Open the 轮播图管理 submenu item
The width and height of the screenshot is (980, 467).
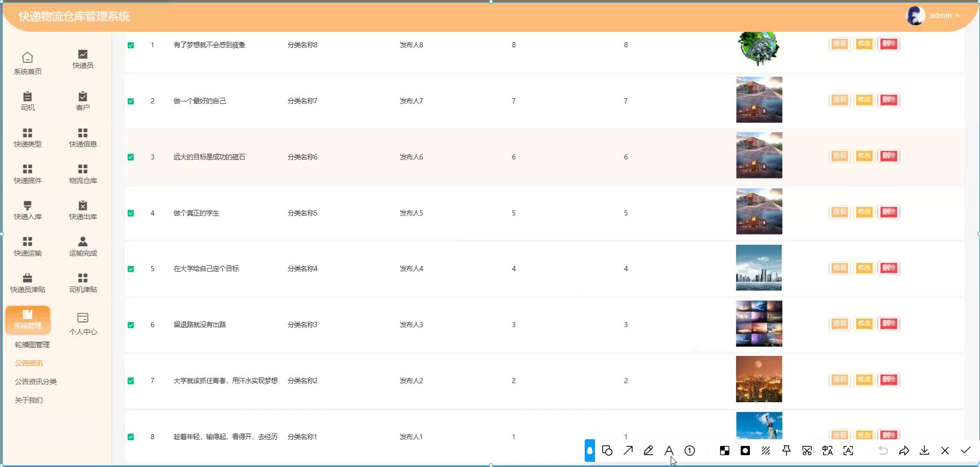click(x=32, y=345)
